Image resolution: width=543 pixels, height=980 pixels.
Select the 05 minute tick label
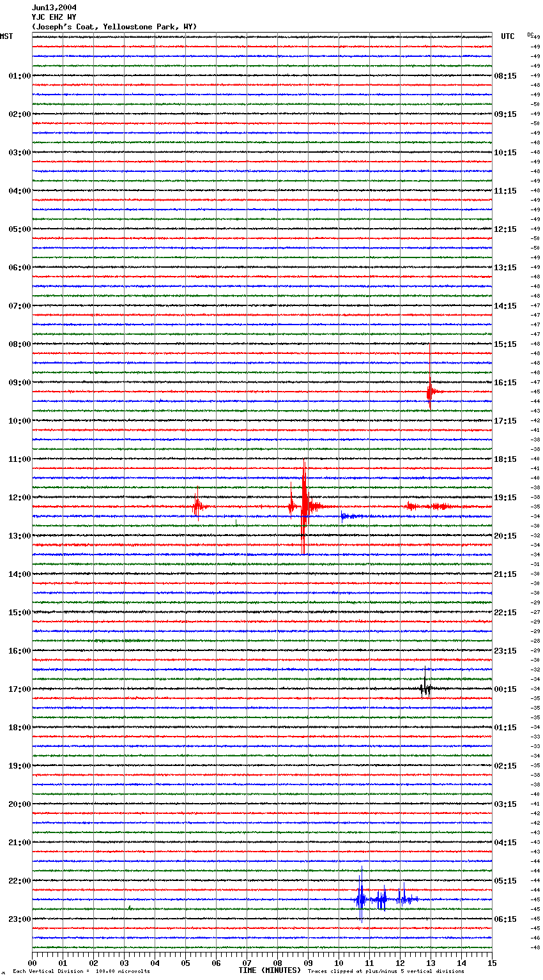(185, 963)
